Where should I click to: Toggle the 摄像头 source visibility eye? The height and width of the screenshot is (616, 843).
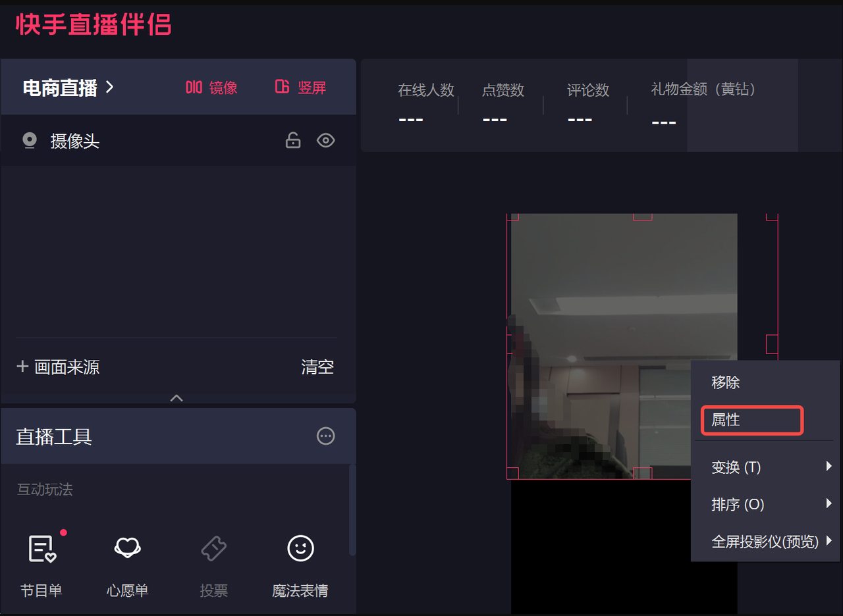point(325,141)
